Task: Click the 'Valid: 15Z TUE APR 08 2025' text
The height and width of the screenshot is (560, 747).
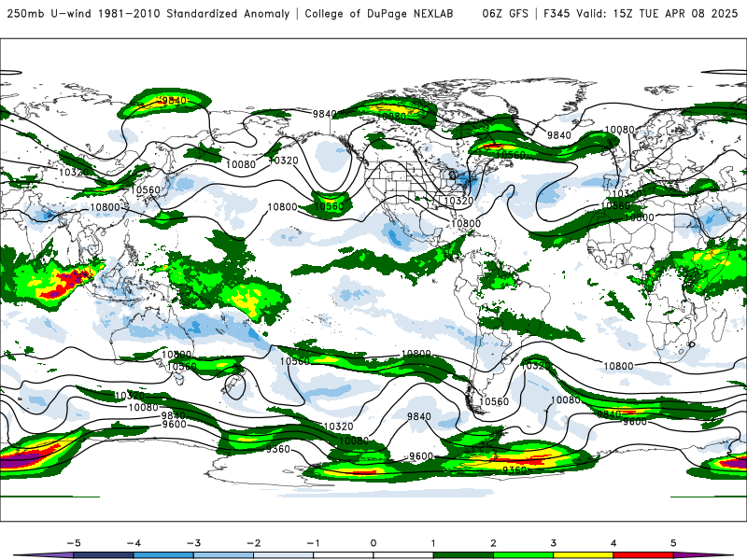Action: 657,13
